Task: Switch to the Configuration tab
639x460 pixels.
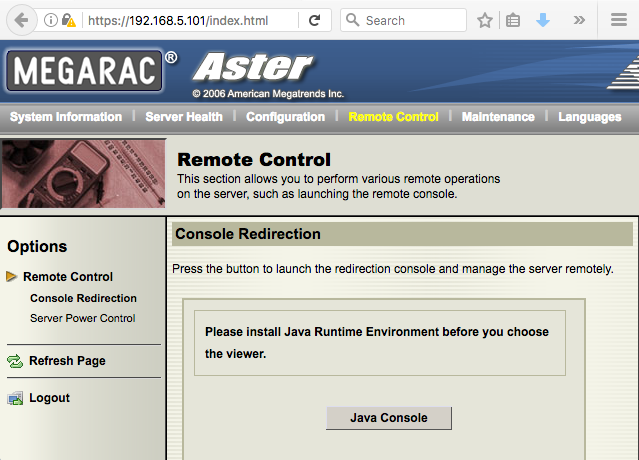Action: [x=285, y=117]
